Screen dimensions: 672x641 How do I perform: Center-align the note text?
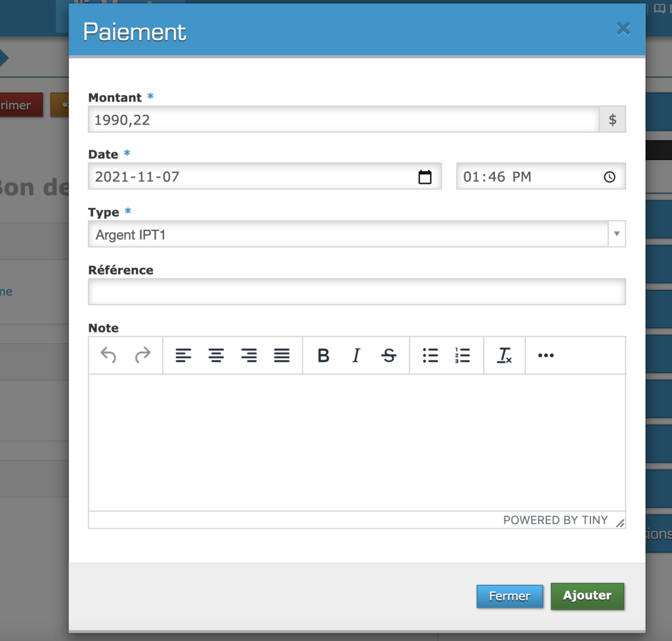coord(217,356)
